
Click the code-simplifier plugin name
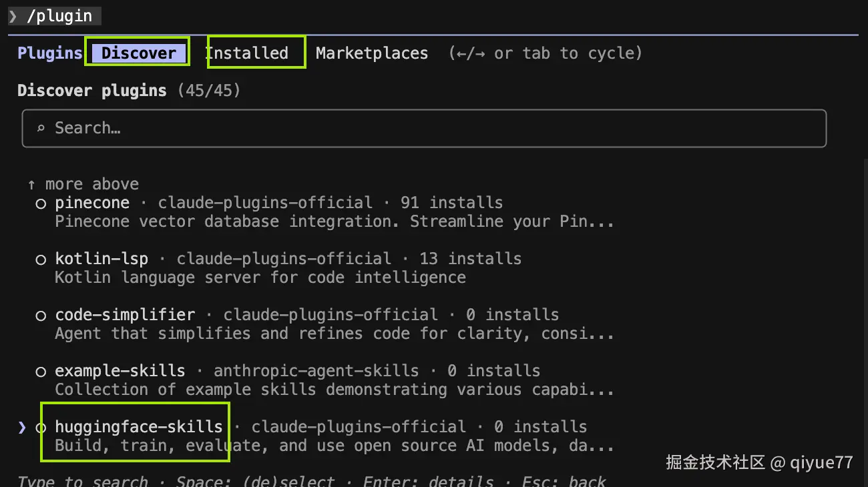pyautogui.click(x=125, y=315)
